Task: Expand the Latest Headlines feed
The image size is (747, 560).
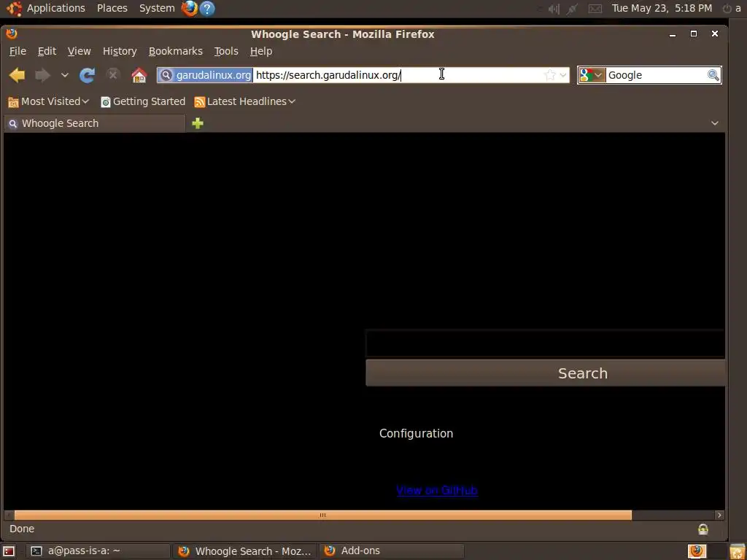Action: 245,101
